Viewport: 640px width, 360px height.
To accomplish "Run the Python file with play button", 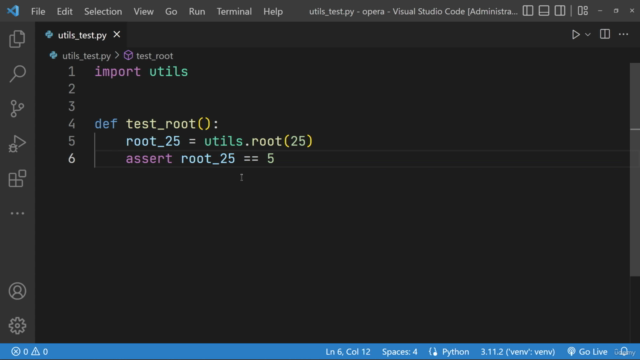I will click(576, 35).
